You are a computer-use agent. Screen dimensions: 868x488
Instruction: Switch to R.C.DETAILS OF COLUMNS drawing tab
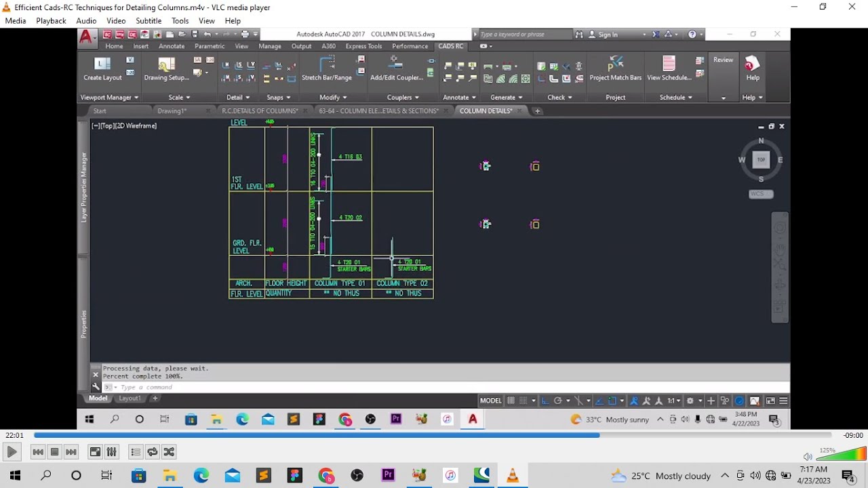[260, 110]
